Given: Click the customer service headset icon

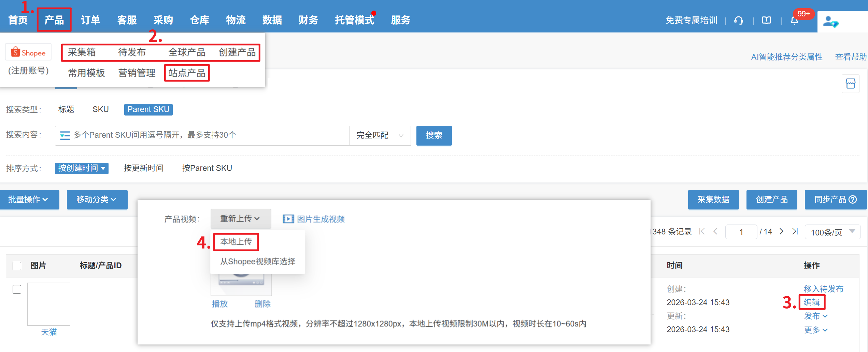Looking at the screenshot, I should (x=739, y=21).
